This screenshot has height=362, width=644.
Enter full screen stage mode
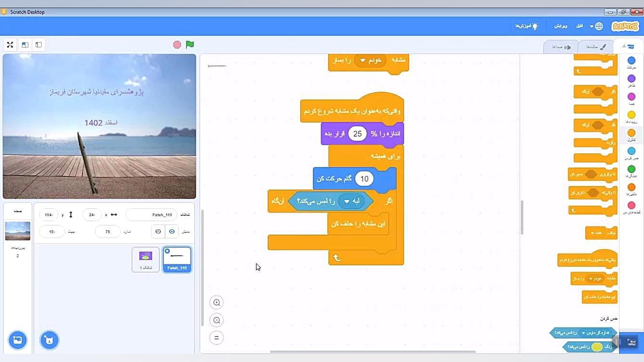tap(10, 45)
